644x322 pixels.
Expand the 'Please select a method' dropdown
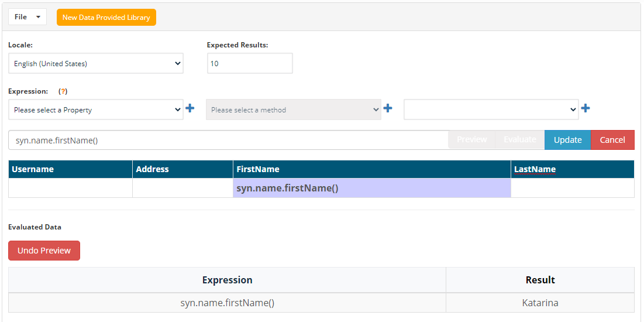click(293, 109)
